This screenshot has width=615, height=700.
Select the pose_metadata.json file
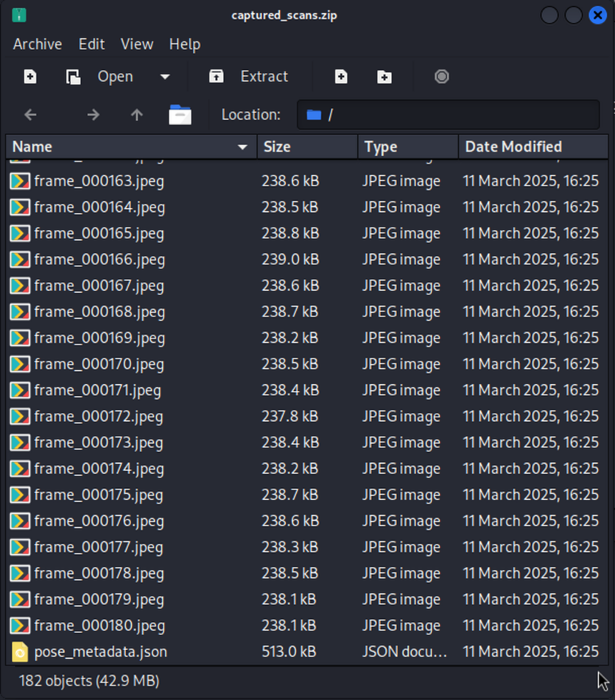pos(100,651)
